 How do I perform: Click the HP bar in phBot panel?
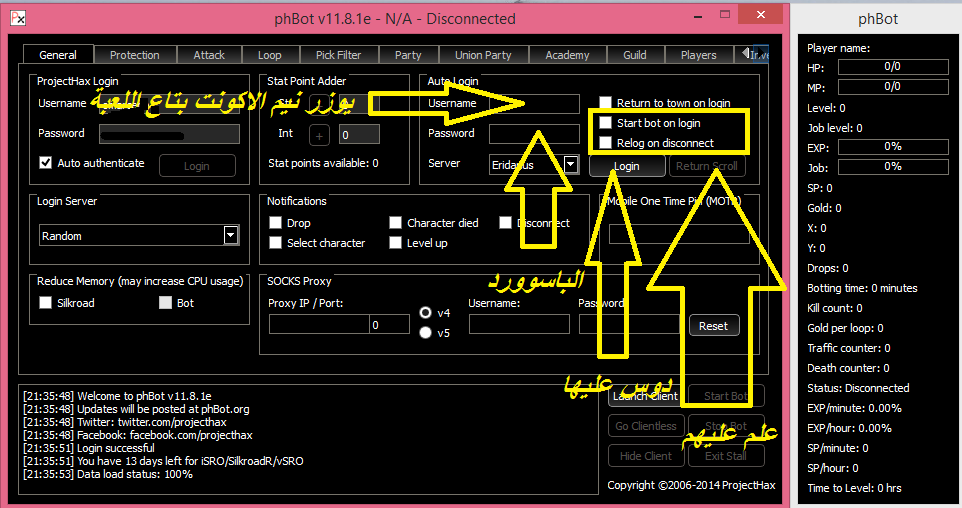pos(893,67)
